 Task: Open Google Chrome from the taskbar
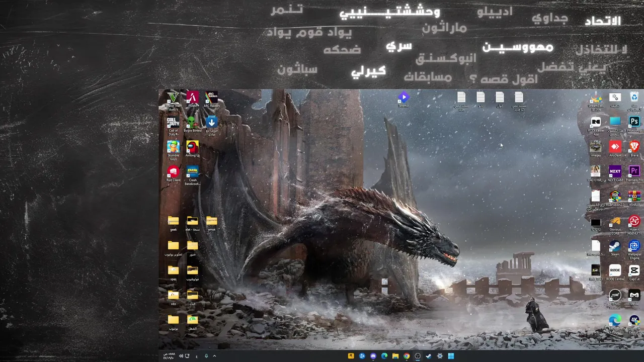click(x=407, y=356)
